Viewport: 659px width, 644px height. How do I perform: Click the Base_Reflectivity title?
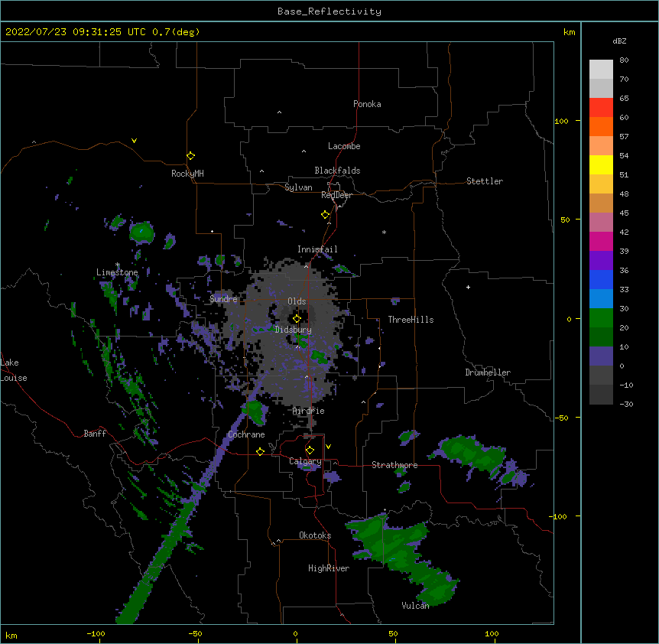tap(329, 11)
